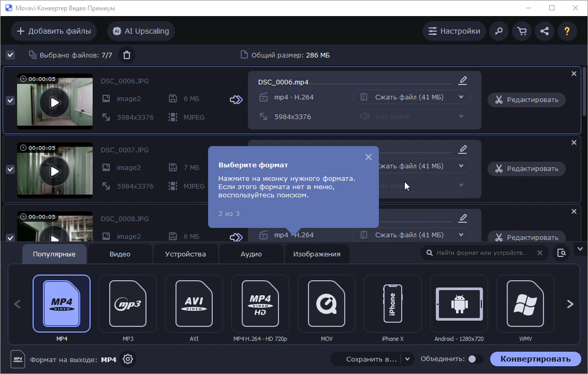Expand compress file dropdown for DSC_0006

click(461, 97)
